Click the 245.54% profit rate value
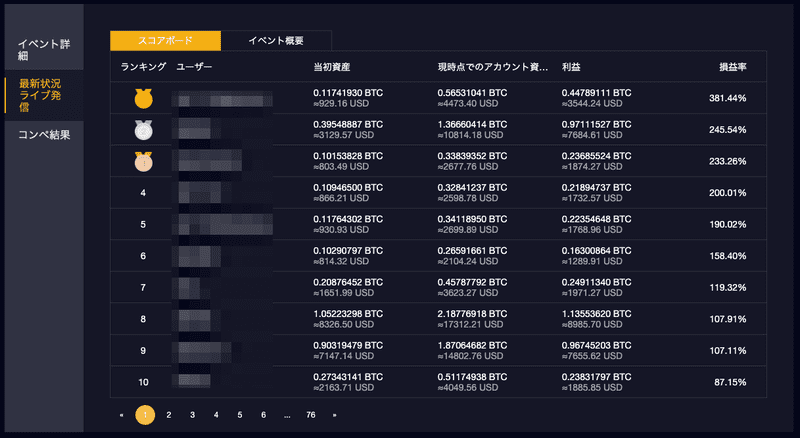The height and width of the screenshot is (438, 800). click(728, 130)
